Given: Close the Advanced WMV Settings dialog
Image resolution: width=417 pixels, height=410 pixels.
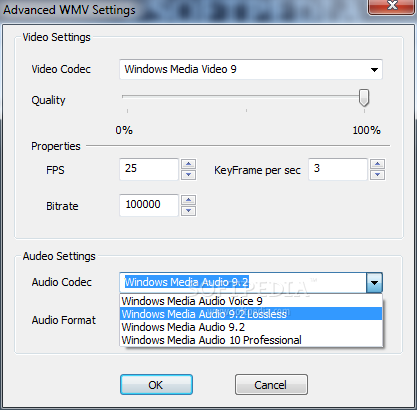Looking at the screenshot, I should [x=392, y=6].
